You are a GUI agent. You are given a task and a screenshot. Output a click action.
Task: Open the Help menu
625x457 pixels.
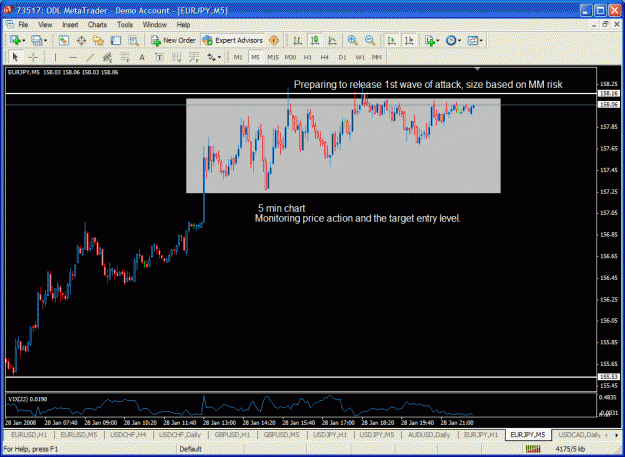[x=183, y=25]
